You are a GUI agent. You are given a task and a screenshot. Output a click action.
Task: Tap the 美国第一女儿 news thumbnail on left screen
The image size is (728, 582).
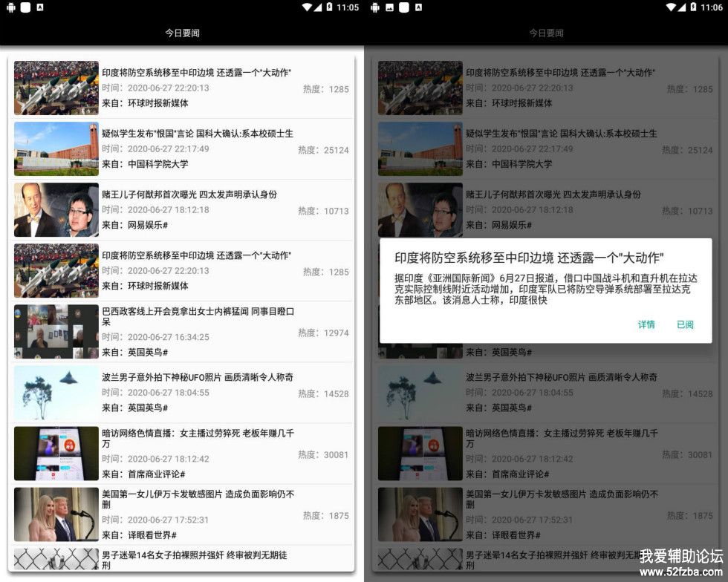(56, 514)
